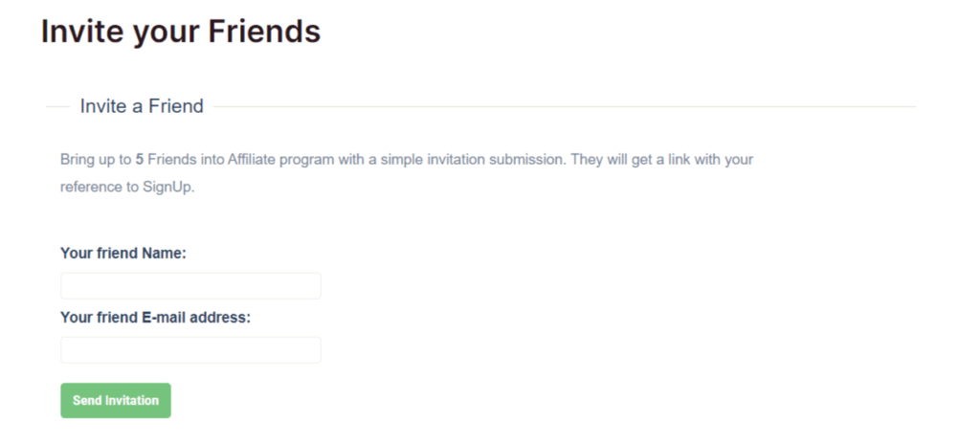Focus the friend E-mail address input field
Screen dimensions: 980x445
pos(190,350)
